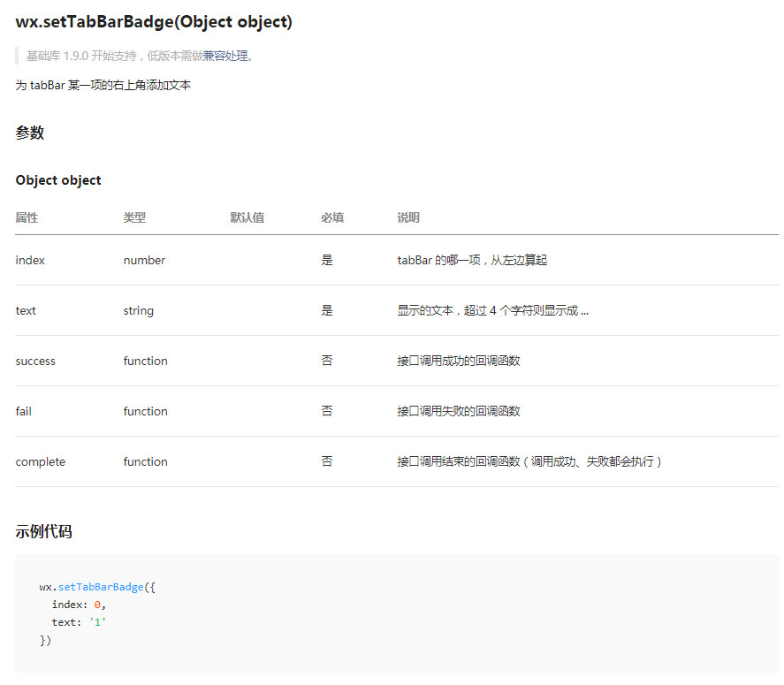
Task: Select the index property name in the table
Action: [30, 260]
